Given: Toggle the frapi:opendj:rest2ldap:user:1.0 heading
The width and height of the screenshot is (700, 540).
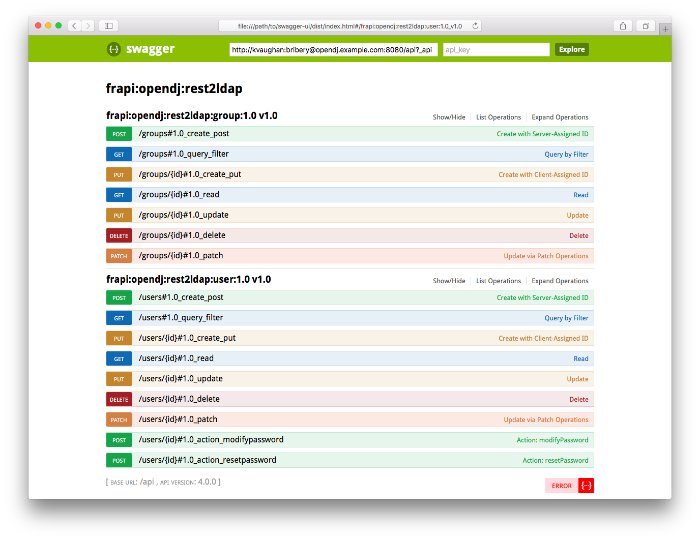Looking at the screenshot, I should pyautogui.click(x=188, y=279).
